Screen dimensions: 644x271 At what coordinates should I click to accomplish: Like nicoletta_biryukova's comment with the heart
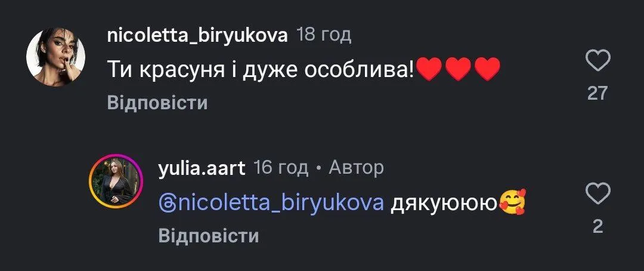(597, 61)
